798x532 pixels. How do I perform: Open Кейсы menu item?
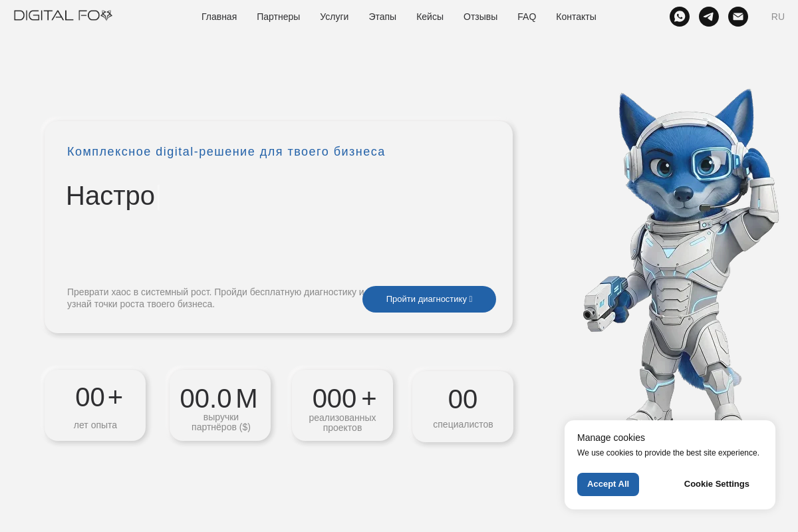(x=430, y=17)
